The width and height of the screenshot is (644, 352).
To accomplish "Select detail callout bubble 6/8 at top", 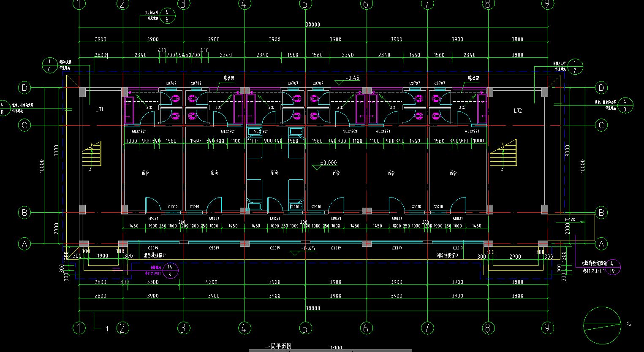I will [167, 16].
